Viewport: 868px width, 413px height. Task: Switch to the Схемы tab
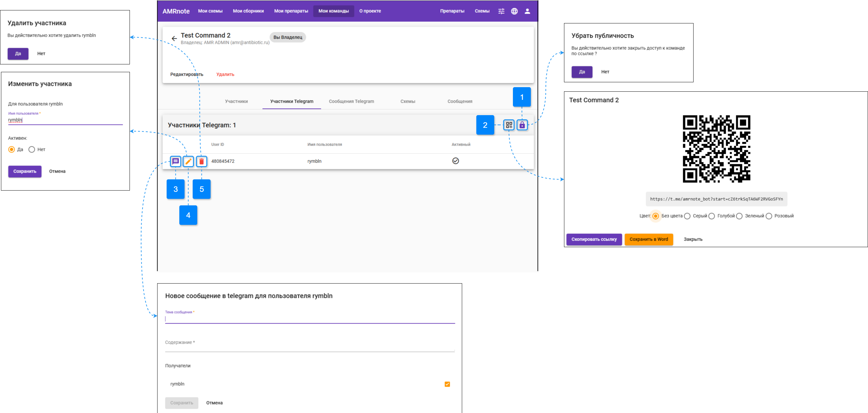408,101
